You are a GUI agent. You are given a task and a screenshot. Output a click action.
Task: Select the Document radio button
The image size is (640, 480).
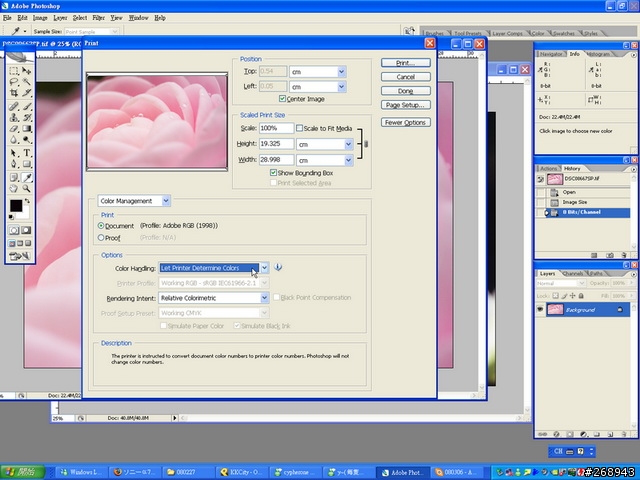tap(101, 225)
